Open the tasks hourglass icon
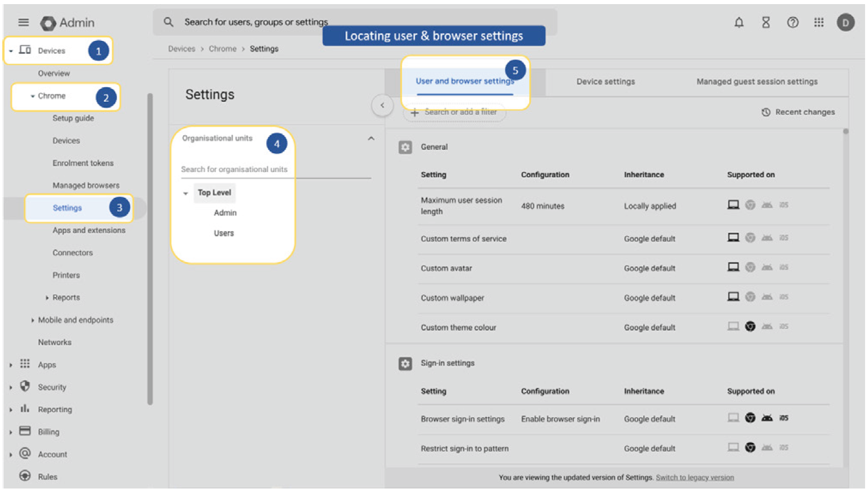 pyautogui.click(x=766, y=22)
